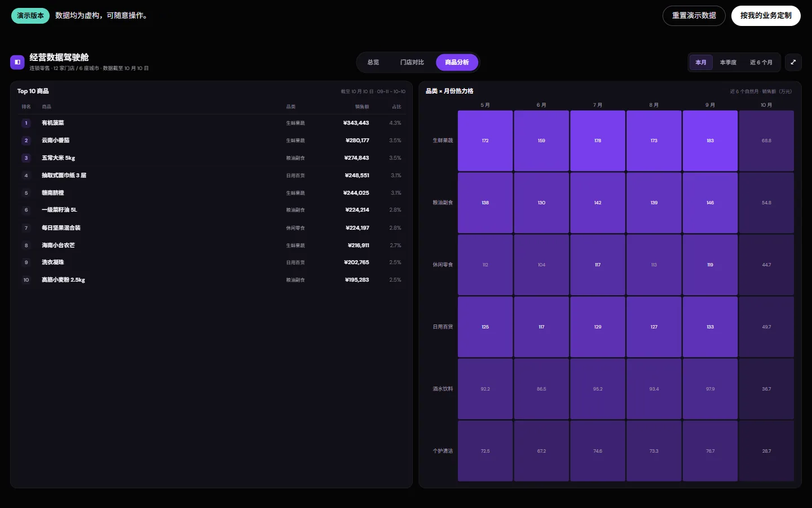Click the sales amount ¥195,283
812x508 pixels.
coord(357,280)
